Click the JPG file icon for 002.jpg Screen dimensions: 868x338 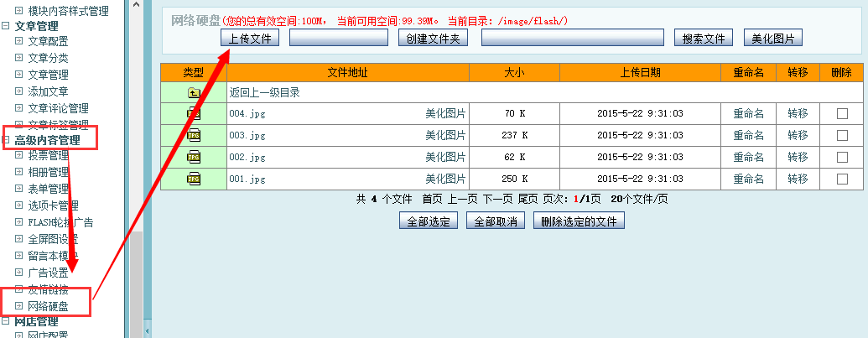pos(194,157)
